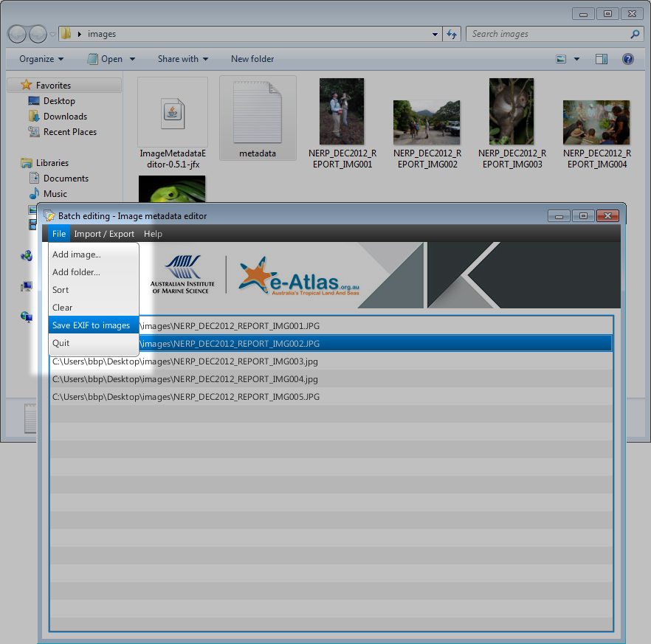This screenshot has width=651, height=644.
Task: Click the Back arrow in Explorer window
Action: pyautogui.click(x=18, y=34)
